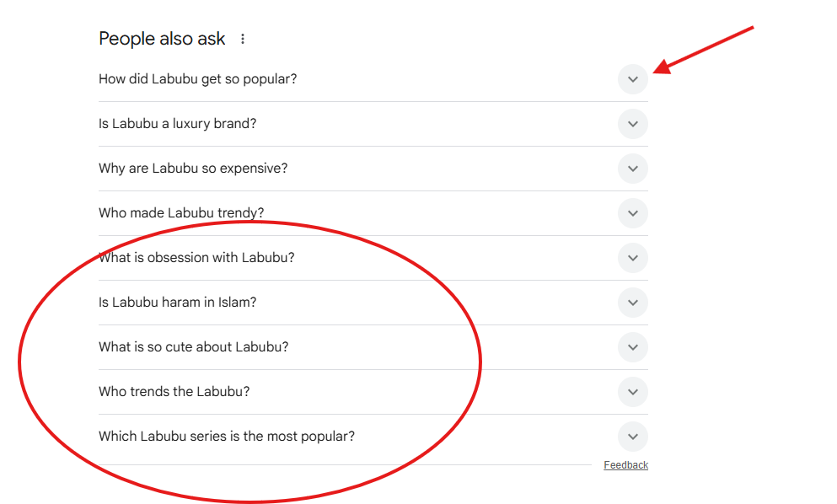Screen dimensions: 837x504
Task: Expand chevron for Who trends the Labubu
Action: [632, 392]
